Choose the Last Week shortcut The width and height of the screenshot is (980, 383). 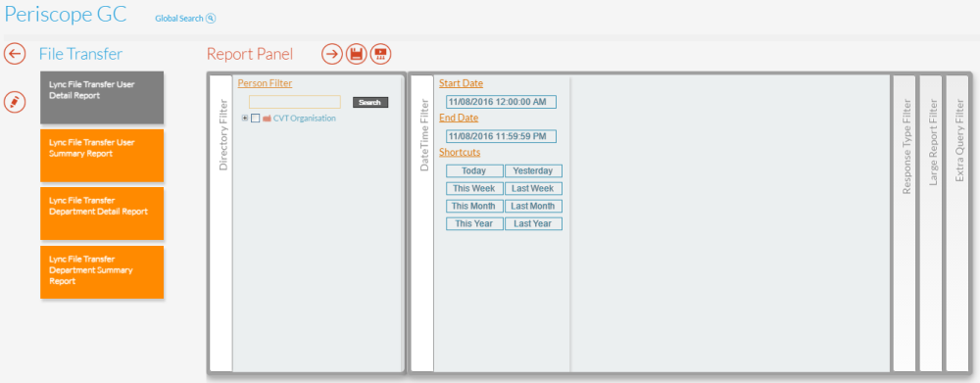(x=533, y=189)
